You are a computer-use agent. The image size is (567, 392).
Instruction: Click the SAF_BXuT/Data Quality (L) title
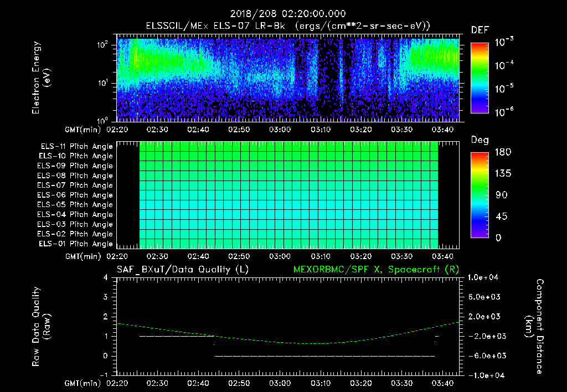click(x=183, y=270)
